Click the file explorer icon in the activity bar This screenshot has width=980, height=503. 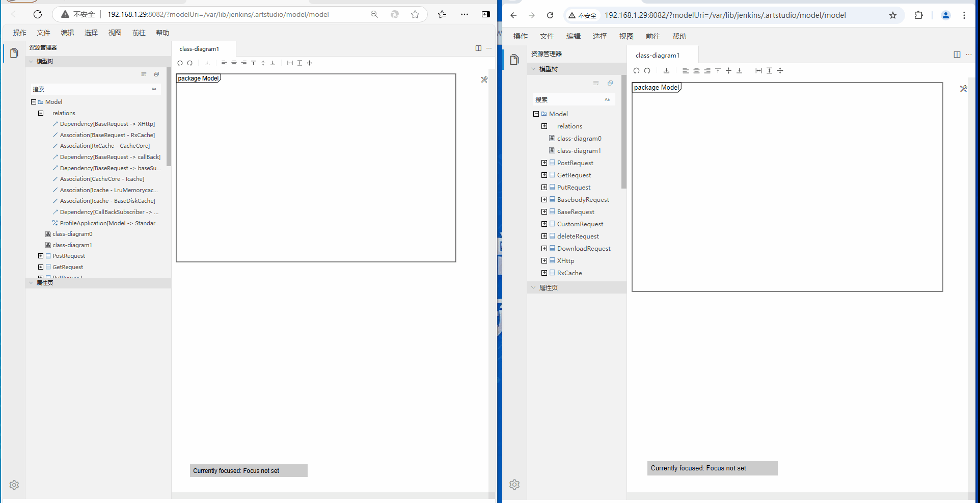click(14, 52)
